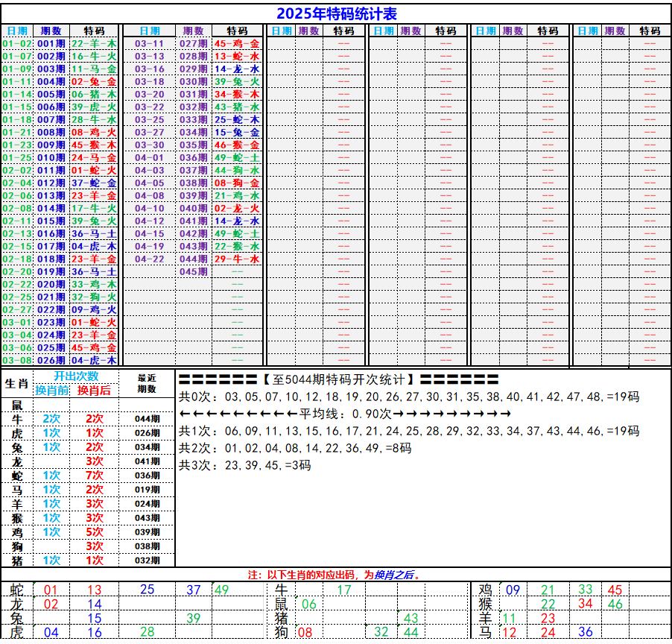Select number 36 in the 马 row
This screenshot has height=644, width=672.
586,632
